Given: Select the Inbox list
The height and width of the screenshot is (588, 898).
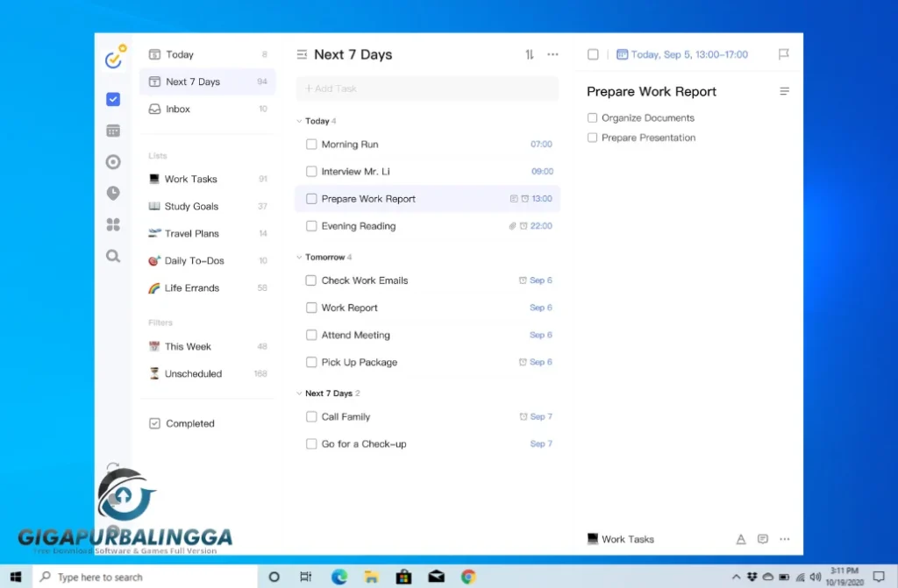Looking at the screenshot, I should pyautogui.click(x=178, y=110).
